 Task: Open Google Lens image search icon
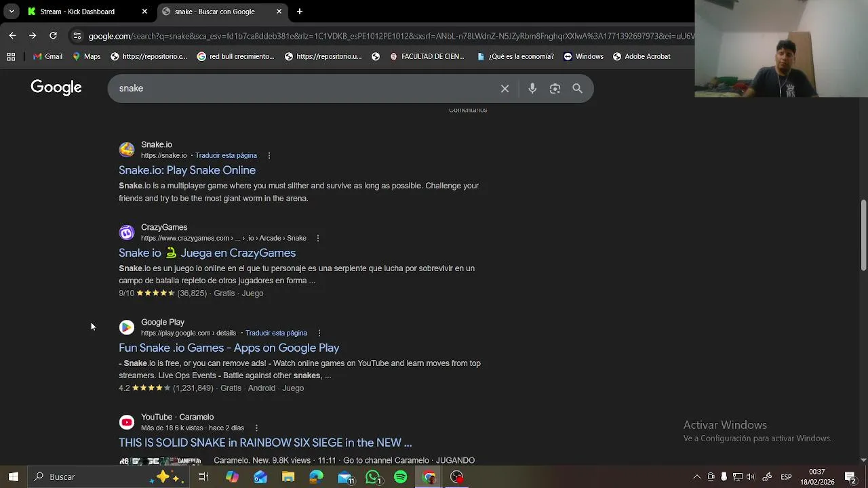555,89
